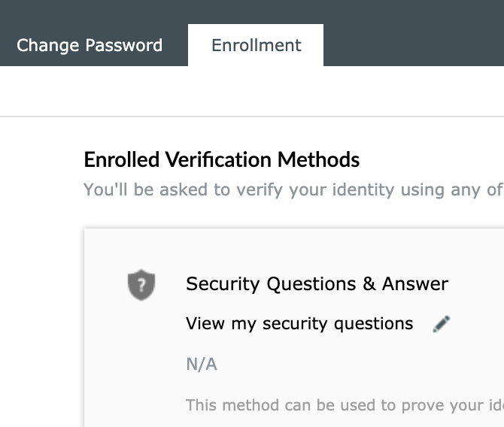This screenshot has height=427, width=504.
Task: Edit security questions with the pencil icon
Action: 442,324
